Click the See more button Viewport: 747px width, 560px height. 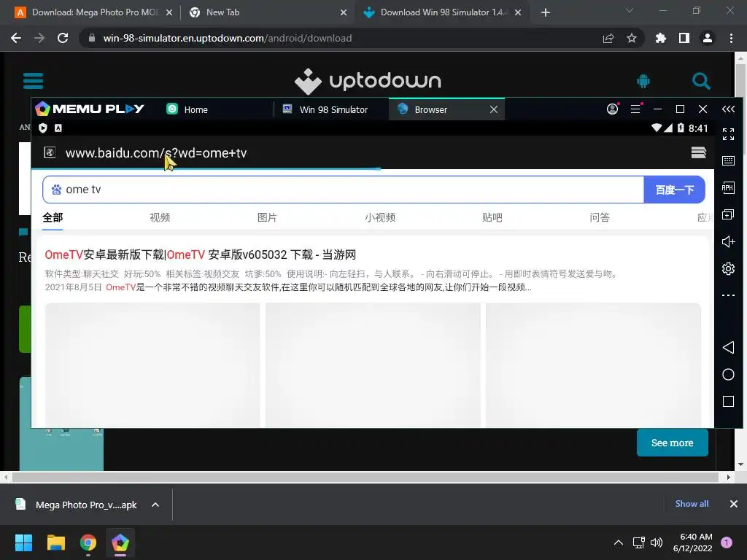[672, 443]
